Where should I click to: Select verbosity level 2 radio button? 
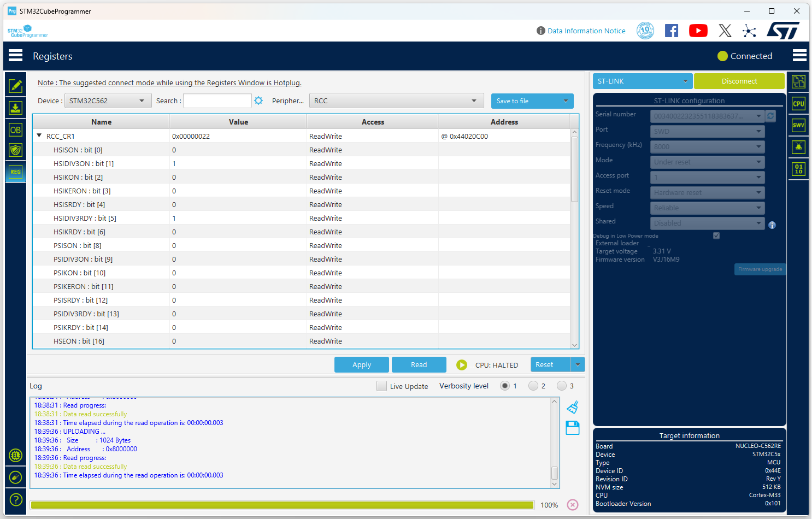pos(533,386)
